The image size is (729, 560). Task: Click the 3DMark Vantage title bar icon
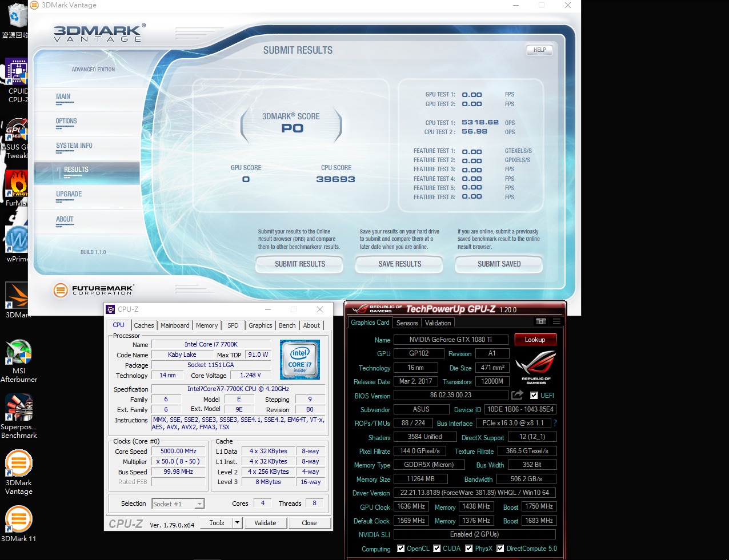click(x=34, y=5)
